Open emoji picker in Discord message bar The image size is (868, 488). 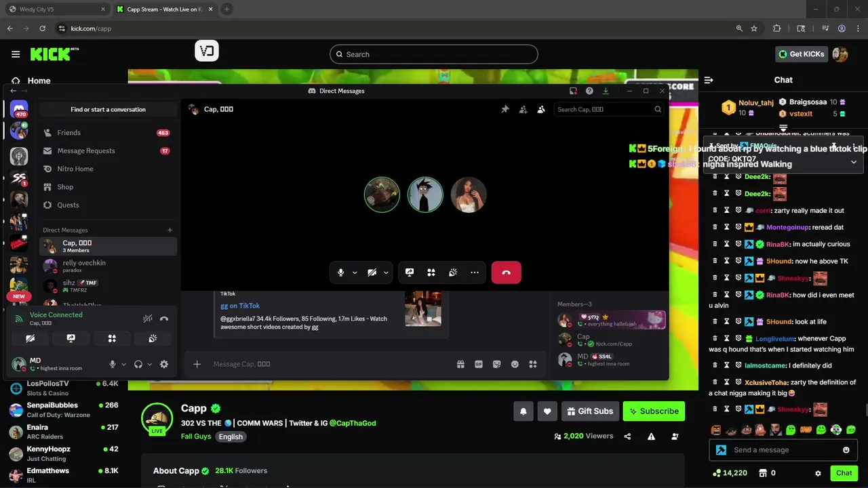[x=515, y=364]
